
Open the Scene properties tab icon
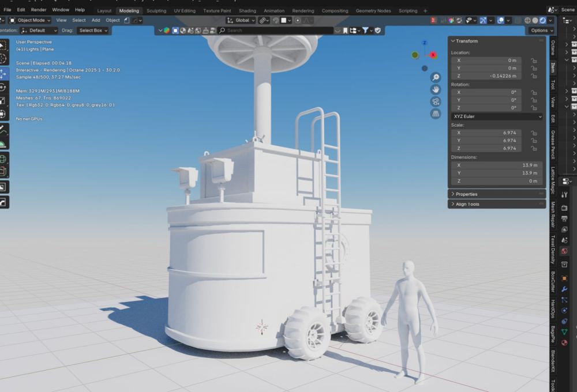click(564, 240)
